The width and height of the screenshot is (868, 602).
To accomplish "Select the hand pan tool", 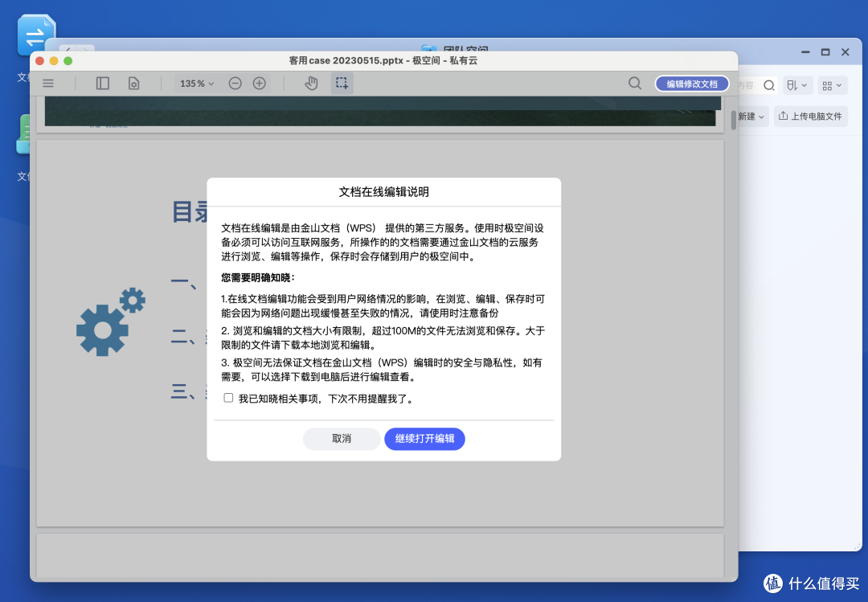I will (x=311, y=83).
